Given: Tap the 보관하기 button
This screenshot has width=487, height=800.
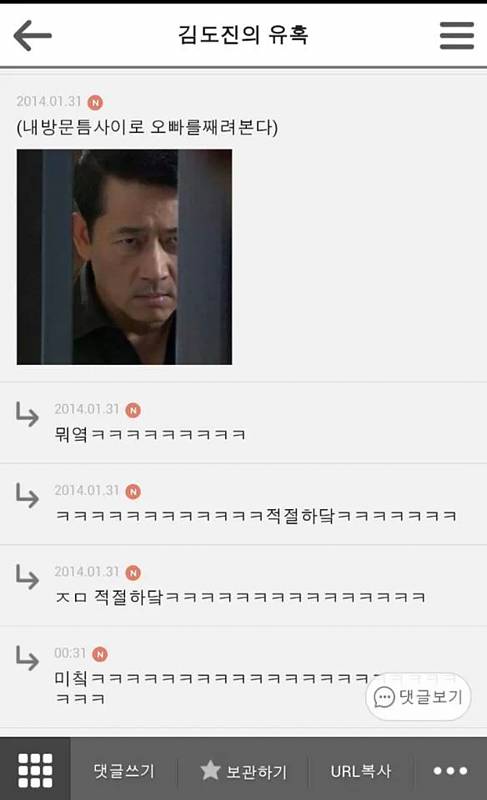Looking at the screenshot, I should click(x=243, y=770).
